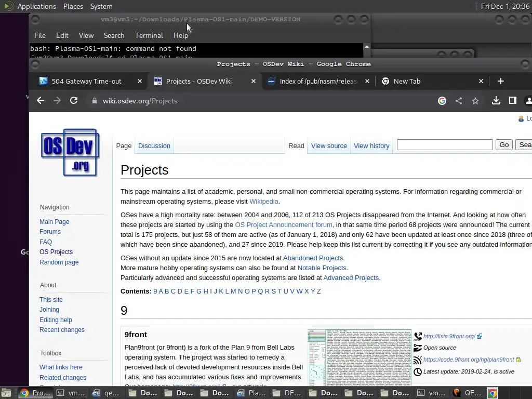
Task: Click the show desktop icon in the taskbar
Action: click(6, 393)
